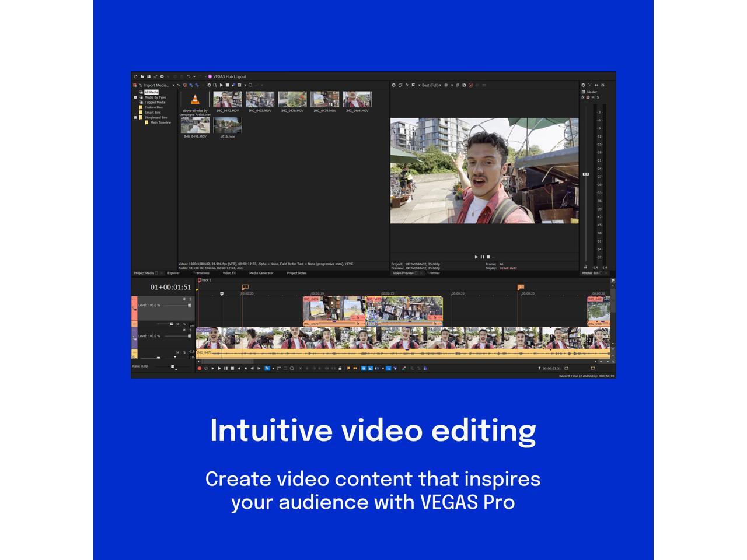Click the Master bus volume fader handle
This screenshot has width=747, height=560.
click(585, 174)
